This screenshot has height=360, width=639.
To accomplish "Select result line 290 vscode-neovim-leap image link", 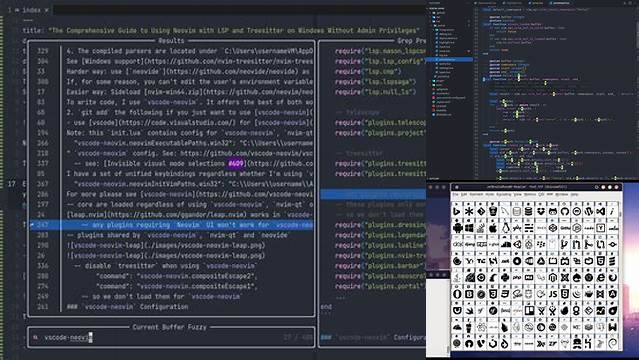I will pyautogui.click(x=166, y=245).
